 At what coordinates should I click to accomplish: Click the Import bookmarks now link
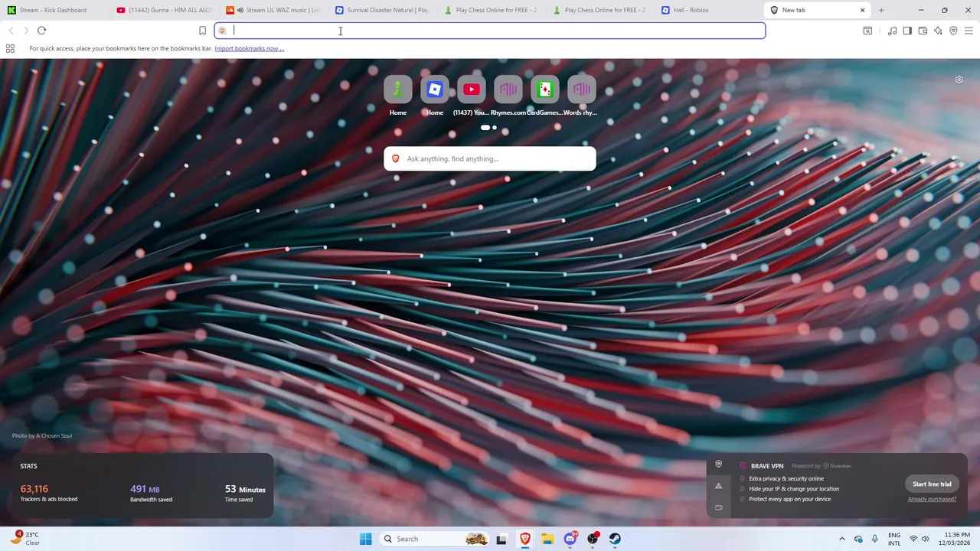[x=249, y=48]
